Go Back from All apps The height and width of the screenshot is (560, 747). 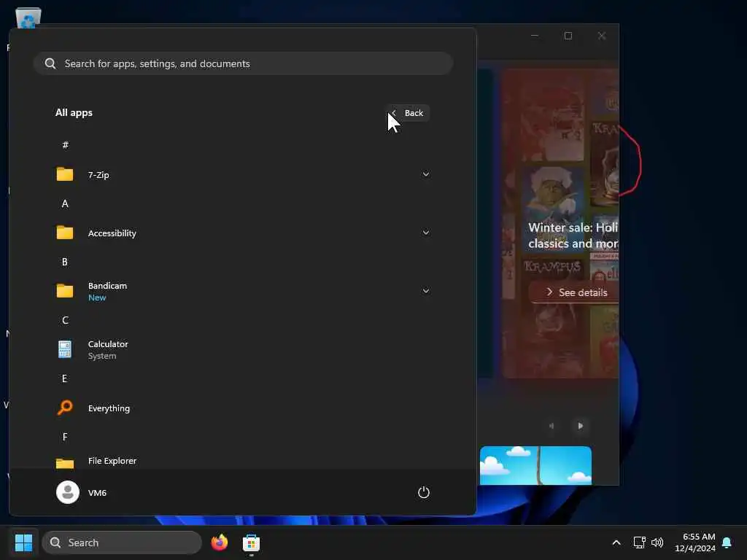coord(408,113)
